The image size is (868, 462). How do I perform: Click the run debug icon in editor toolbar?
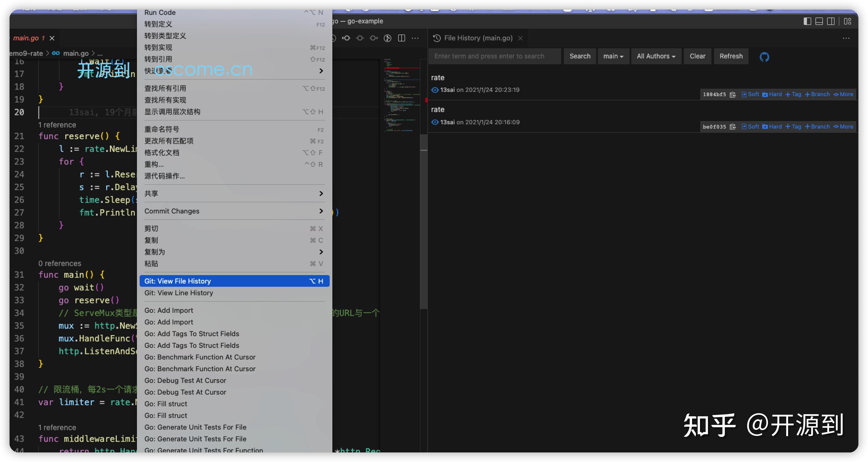click(x=387, y=38)
